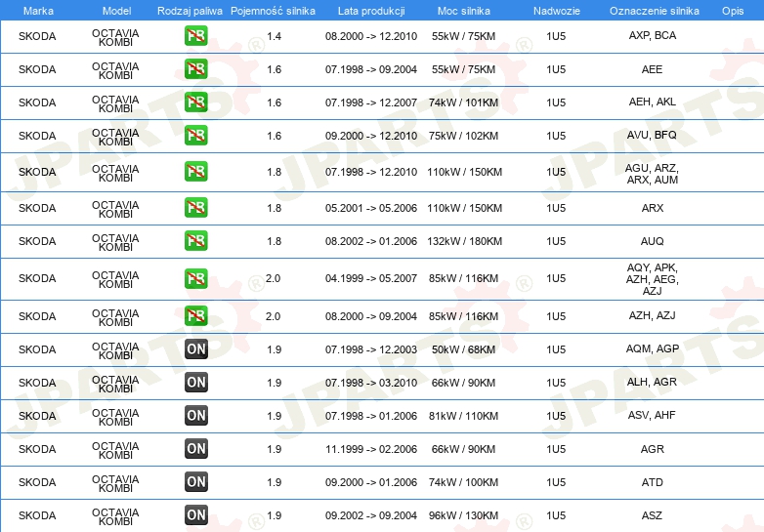The width and height of the screenshot is (764, 532).
Task: Click the power value 132kW / 180KM
Action: pyautogui.click(x=464, y=241)
